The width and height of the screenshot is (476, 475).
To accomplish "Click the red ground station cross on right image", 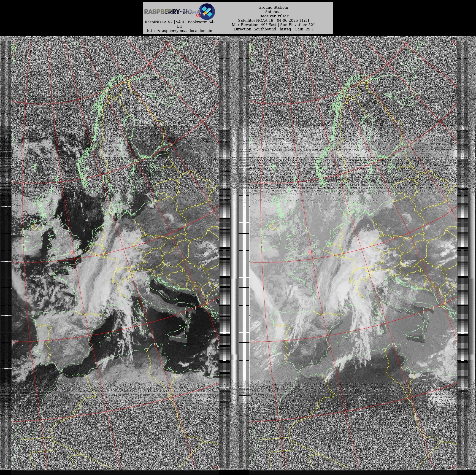I will coord(310,253).
